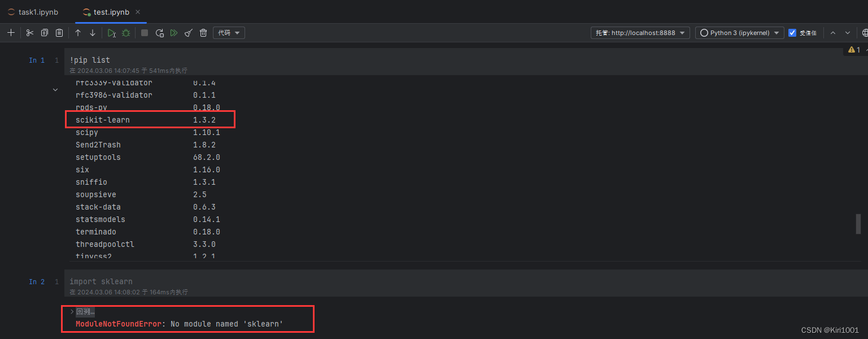Delete the current cell with trash icon

coord(203,32)
